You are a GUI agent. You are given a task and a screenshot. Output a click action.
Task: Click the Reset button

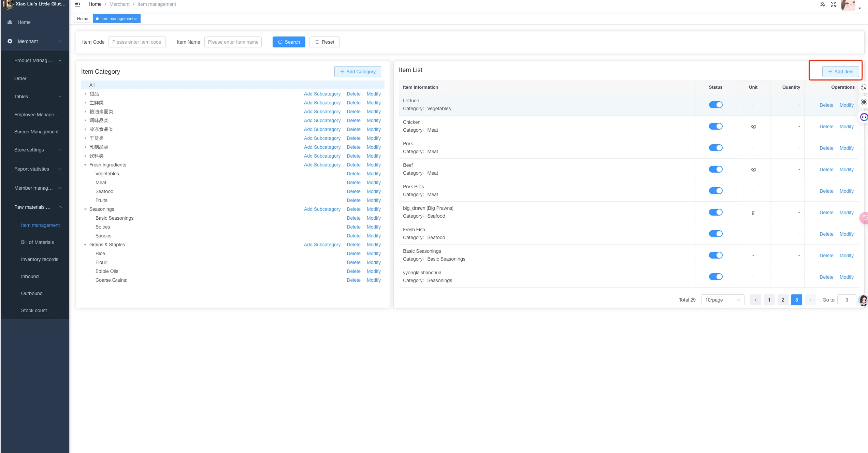coord(324,42)
